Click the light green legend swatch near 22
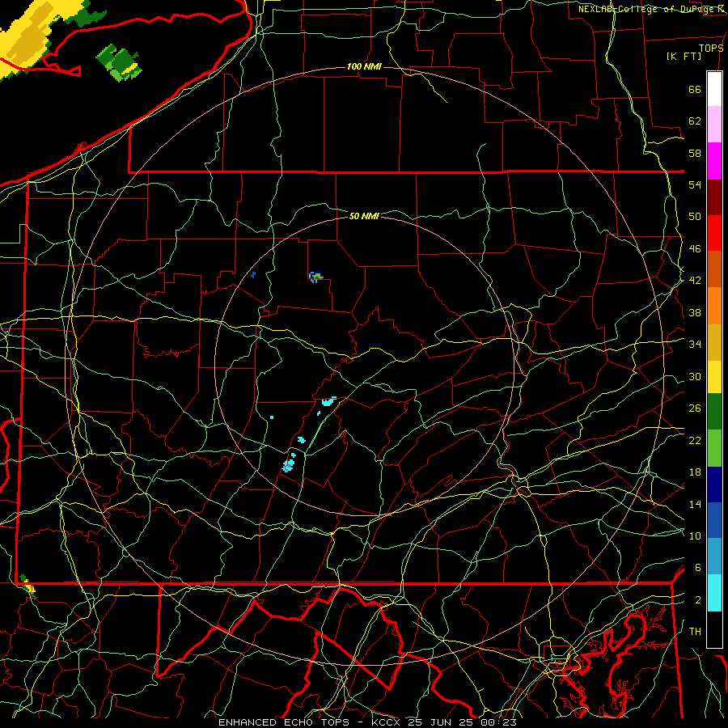Screen dimensions: 728x728 pos(714,448)
